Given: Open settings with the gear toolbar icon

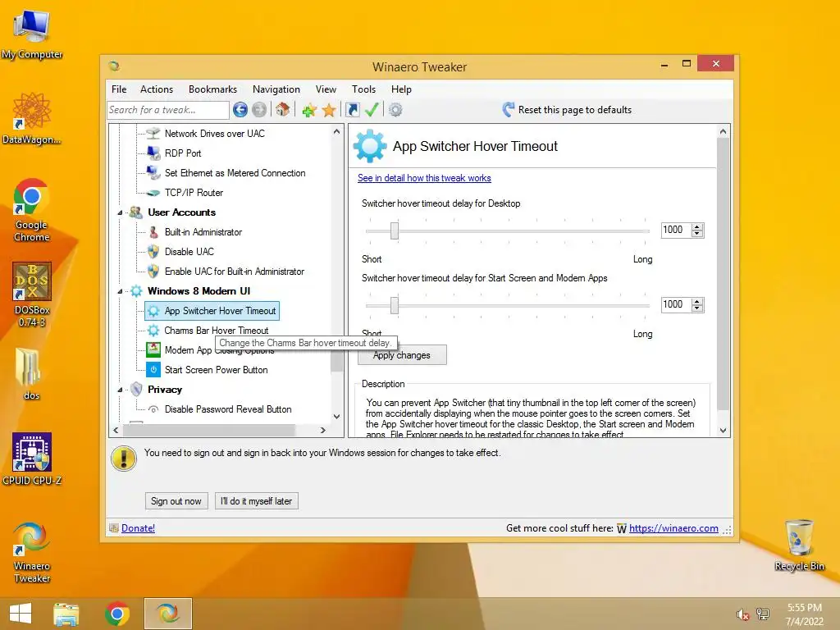Looking at the screenshot, I should click(395, 110).
